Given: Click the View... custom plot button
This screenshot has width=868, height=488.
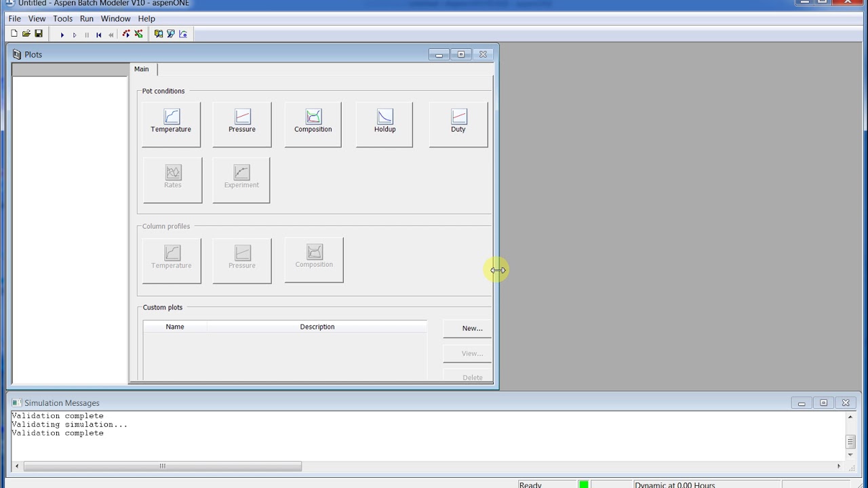Looking at the screenshot, I should pos(467,353).
